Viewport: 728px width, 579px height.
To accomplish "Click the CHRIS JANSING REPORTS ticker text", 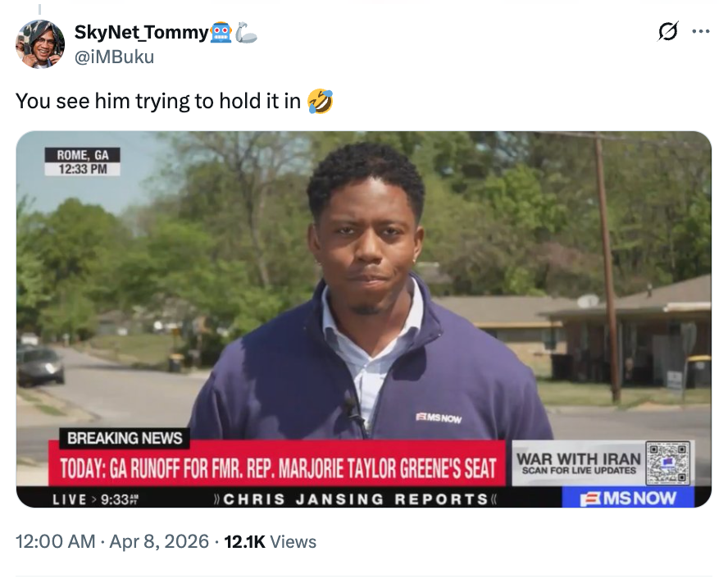I will click(x=357, y=499).
